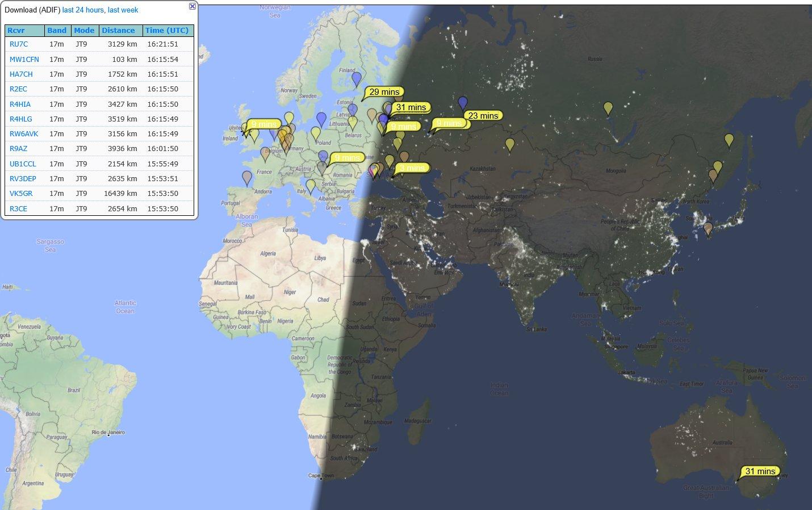Image resolution: width=812 pixels, height=510 pixels.
Task: Click the olive marker in Russia's Far East
Action: (729, 141)
